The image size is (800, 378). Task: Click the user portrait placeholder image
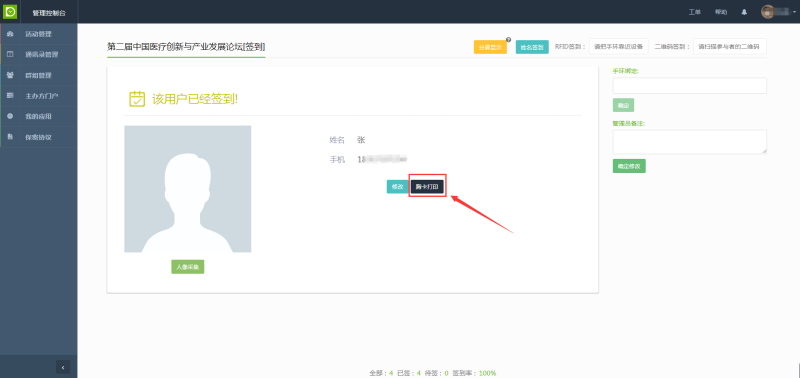click(x=188, y=189)
